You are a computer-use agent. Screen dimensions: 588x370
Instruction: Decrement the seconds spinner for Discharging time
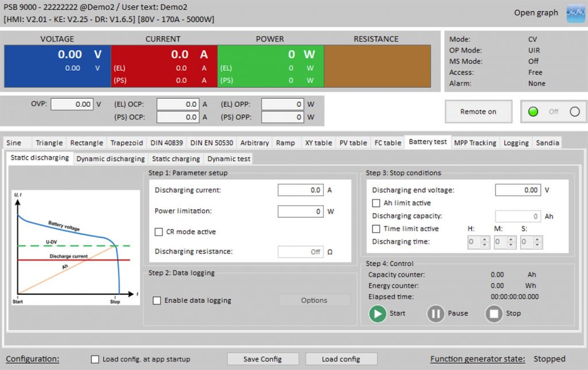(536, 245)
